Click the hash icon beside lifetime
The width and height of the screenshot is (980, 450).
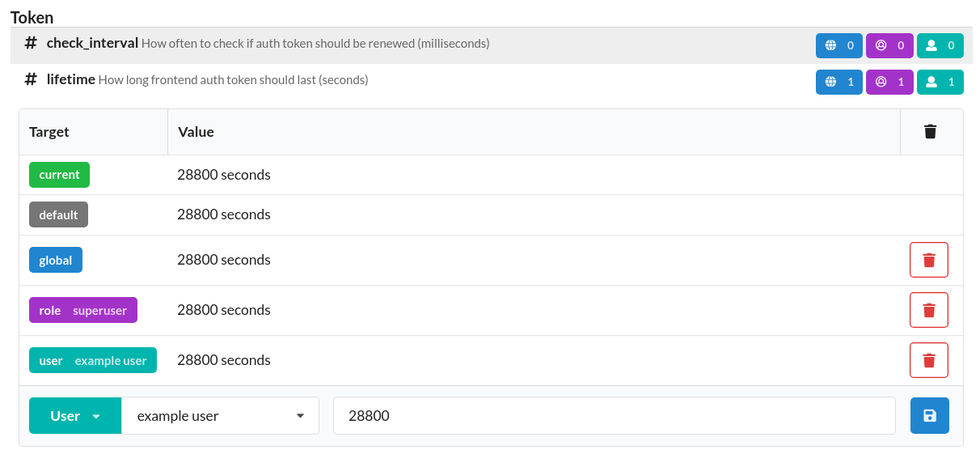31,79
